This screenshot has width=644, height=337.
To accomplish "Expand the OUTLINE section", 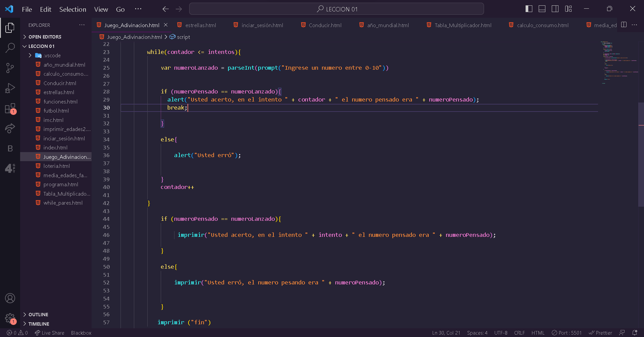I will [56, 315].
